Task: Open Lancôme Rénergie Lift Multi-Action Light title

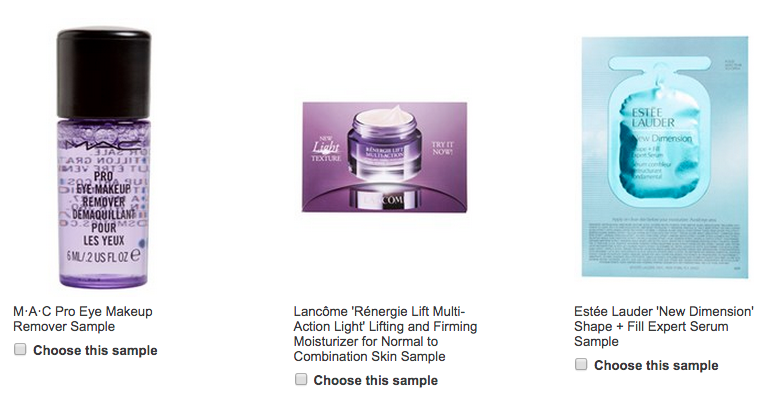Action: click(x=385, y=334)
